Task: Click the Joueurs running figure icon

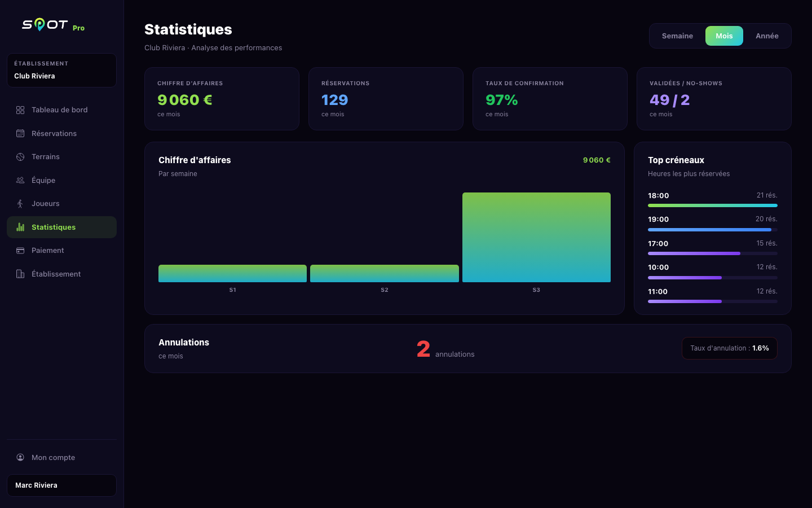Action: [x=20, y=204]
